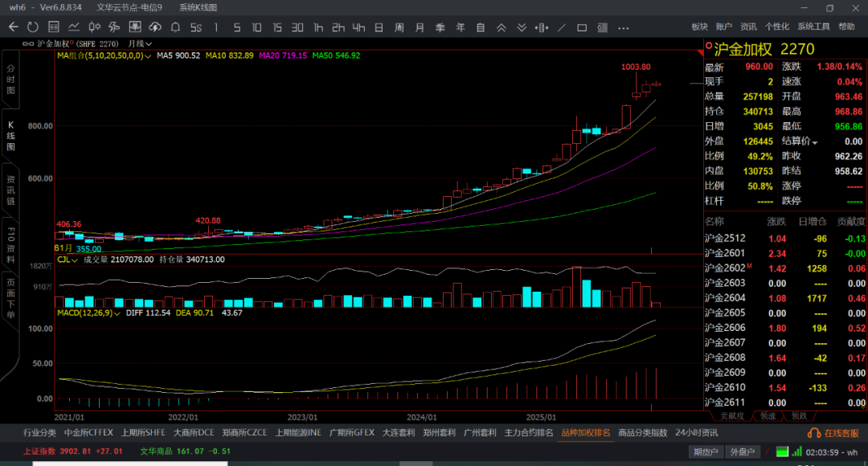
Task: Click the rectangle window icon in toolbar
Action: tap(582, 27)
